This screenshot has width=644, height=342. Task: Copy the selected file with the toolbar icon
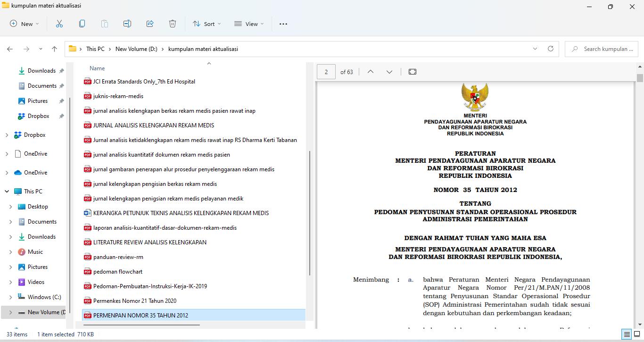tap(82, 24)
